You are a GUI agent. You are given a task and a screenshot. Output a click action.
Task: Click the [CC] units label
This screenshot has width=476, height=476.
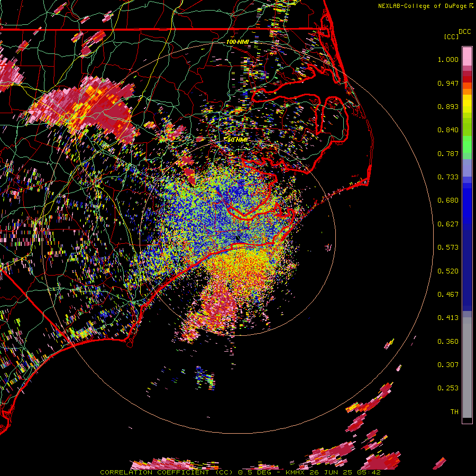(451, 36)
